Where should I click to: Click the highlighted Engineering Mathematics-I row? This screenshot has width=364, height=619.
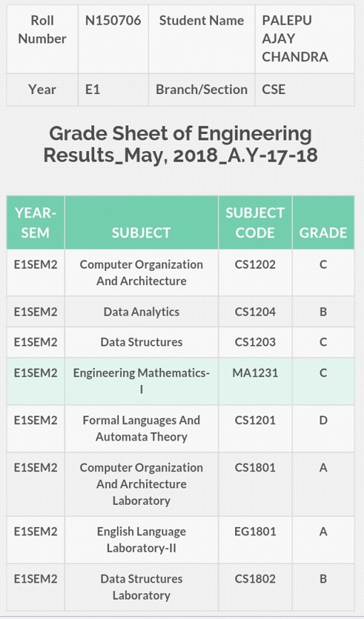181,382
